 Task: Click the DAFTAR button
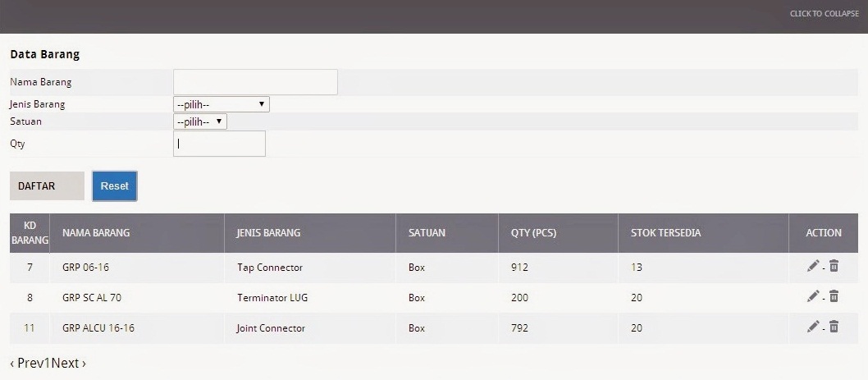tap(47, 186)
